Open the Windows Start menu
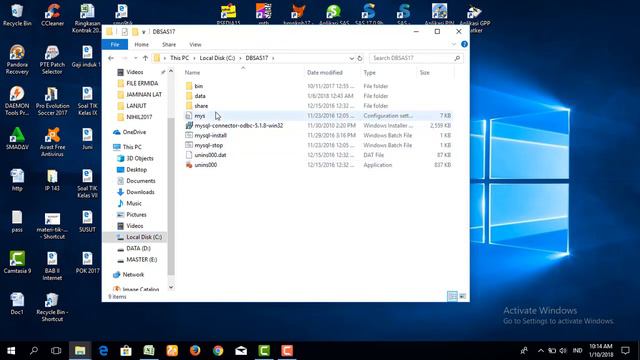The image size is (640, 360). pyautogui.click(x=11, y=351)
